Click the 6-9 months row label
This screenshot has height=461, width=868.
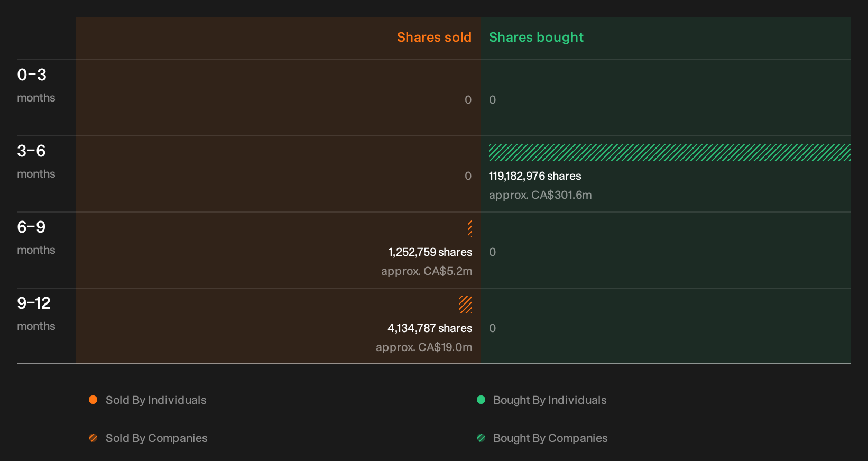[x=36, y=238]
